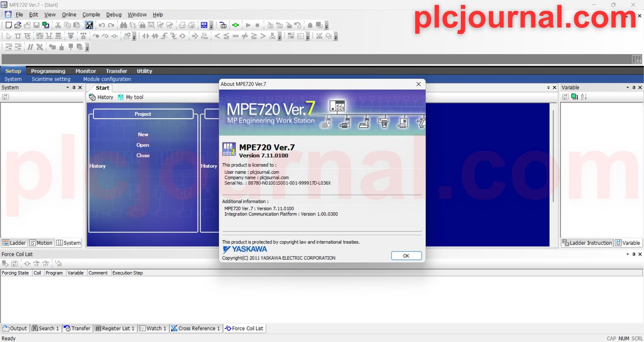Click the blue module configuration toolbar icon
This screenshot has height=342, width=644.
tap(204, 25)
